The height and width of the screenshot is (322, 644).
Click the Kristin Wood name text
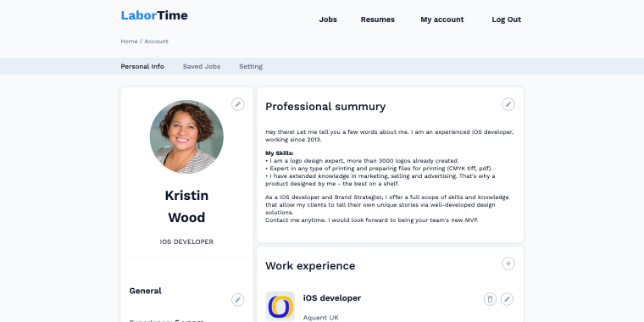click(x=186, y=207)
